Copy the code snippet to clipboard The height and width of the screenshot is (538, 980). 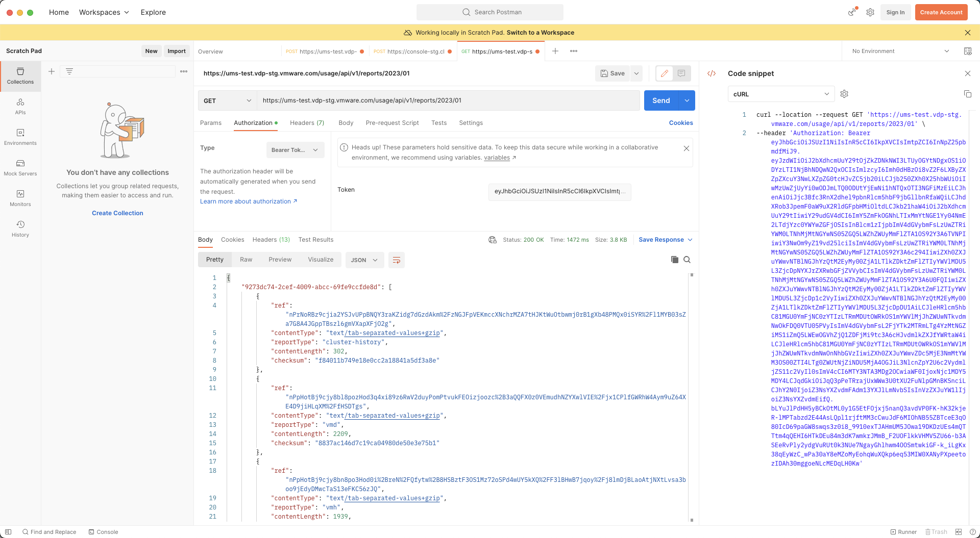967,94
